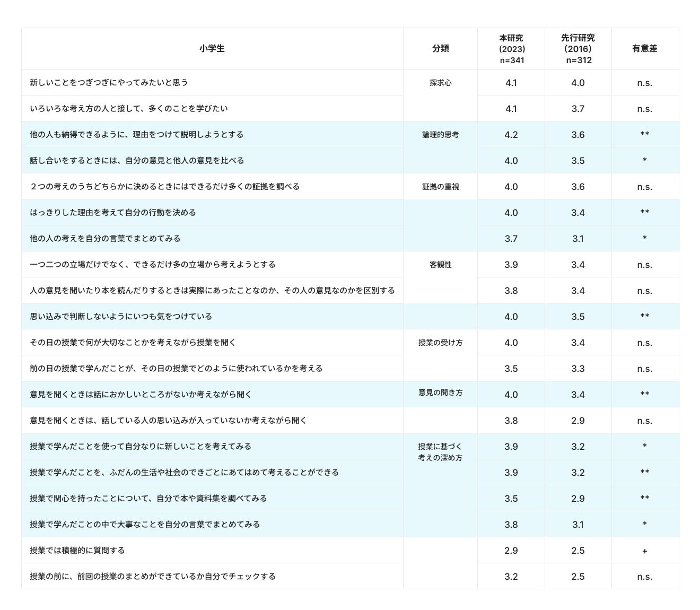Image resolution: width=700 pixels, height=610 pixels.
Task: Click n.s. mark in 新しいことをつぎつぎに row
Action: click(x=645, y=83)
